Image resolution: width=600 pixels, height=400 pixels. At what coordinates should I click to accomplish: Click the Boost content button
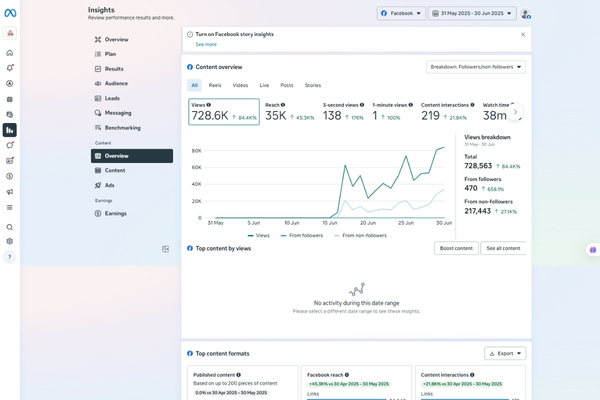pos(456,248)
